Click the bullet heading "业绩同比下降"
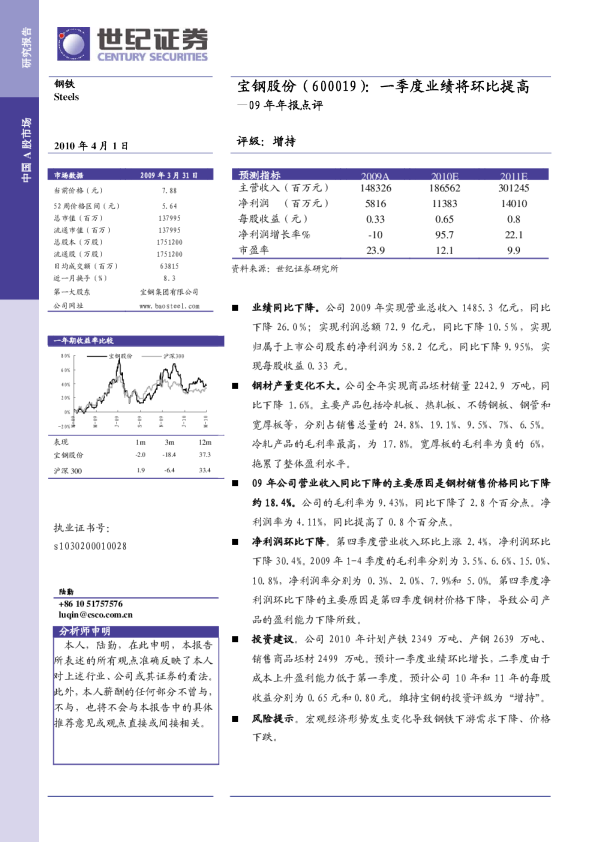595x842 pixels. click(x=285, y=308)
